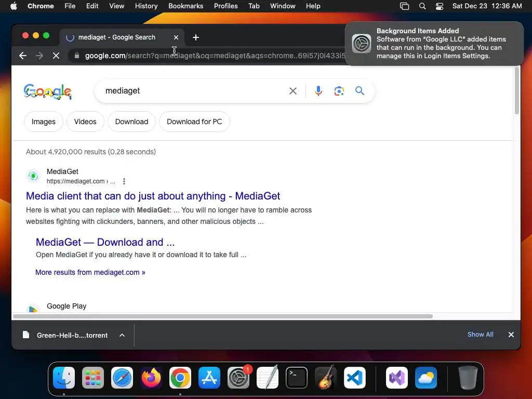
Task: Open Finder from the Dock
Action: (64, 378)
